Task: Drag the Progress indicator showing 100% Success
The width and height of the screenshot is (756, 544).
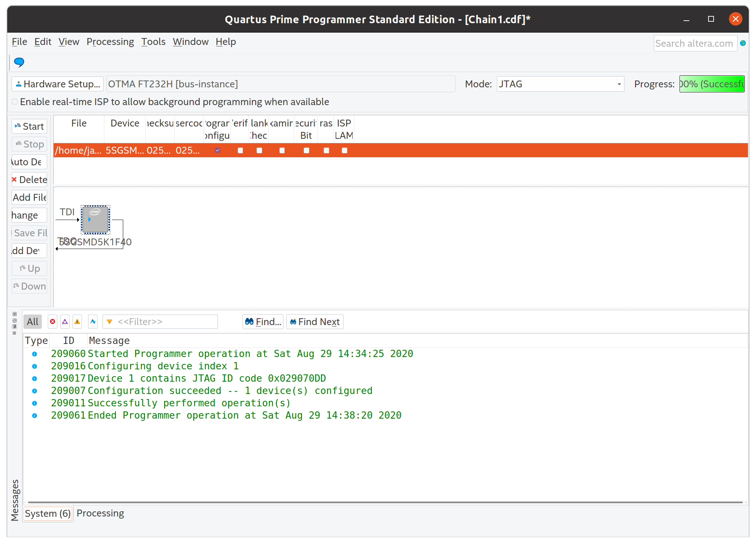Action: pos(711,84)
